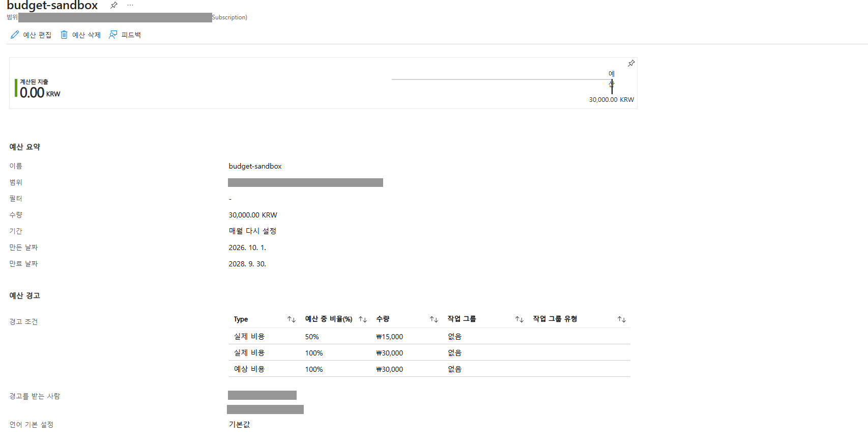Sort by 작업 그룹 유형 column arrows

622,319
